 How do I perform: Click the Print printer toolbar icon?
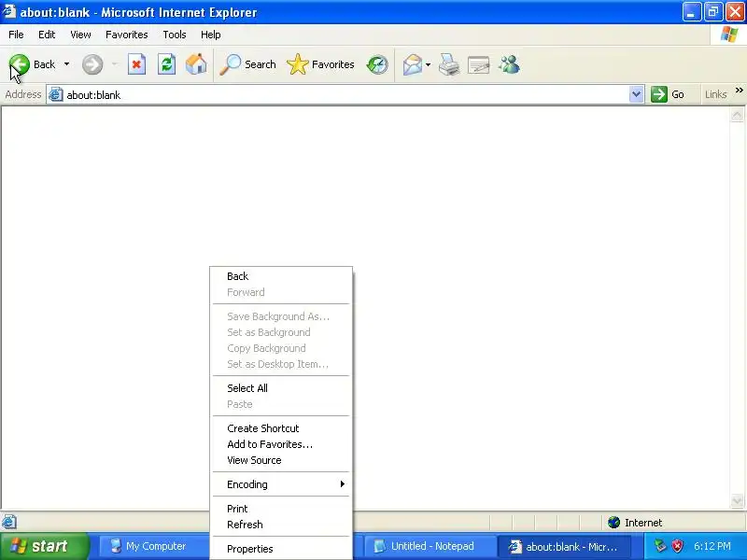coord(449,64)
